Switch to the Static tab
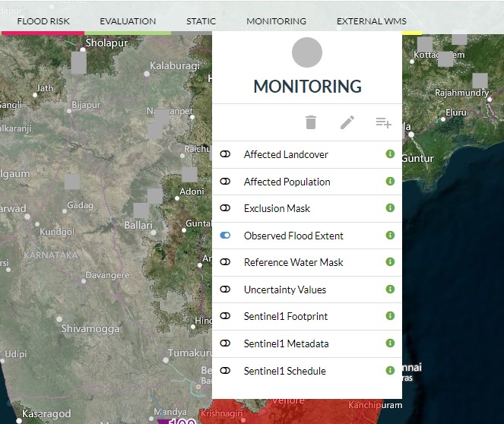This screenshot has height=424, width=504. coord(201,21)
